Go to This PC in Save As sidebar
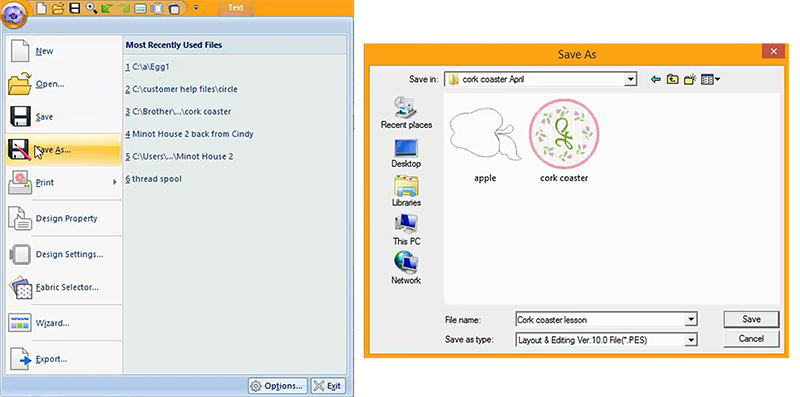Image resolution: width=800 pixels, height=397 pixels. (x=406, y=230)
